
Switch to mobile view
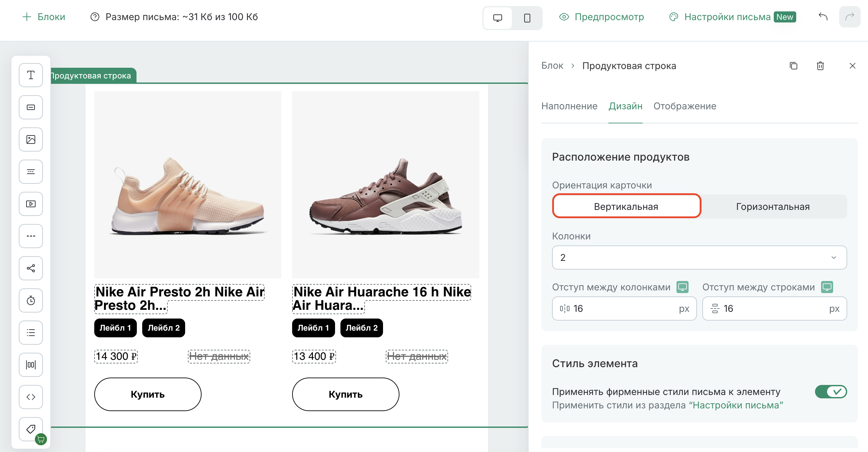pyautogui.click(x=527, y=17)
